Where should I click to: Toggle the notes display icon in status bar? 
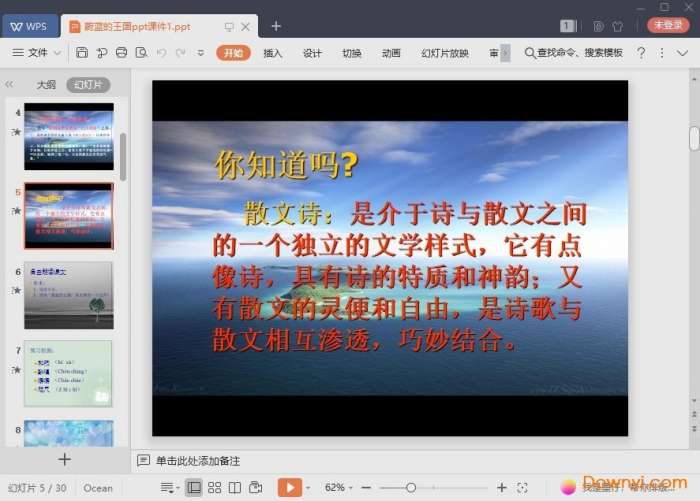pos(169,488)
